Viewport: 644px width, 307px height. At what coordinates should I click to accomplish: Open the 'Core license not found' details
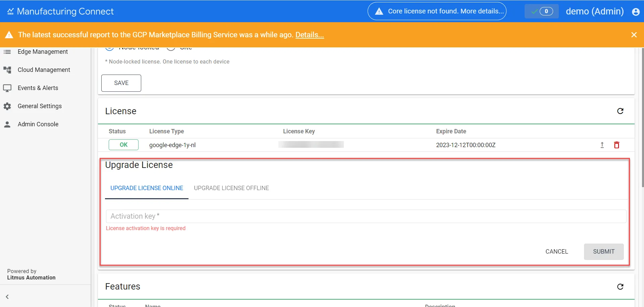pyautogui.click(x=437, y=11)
